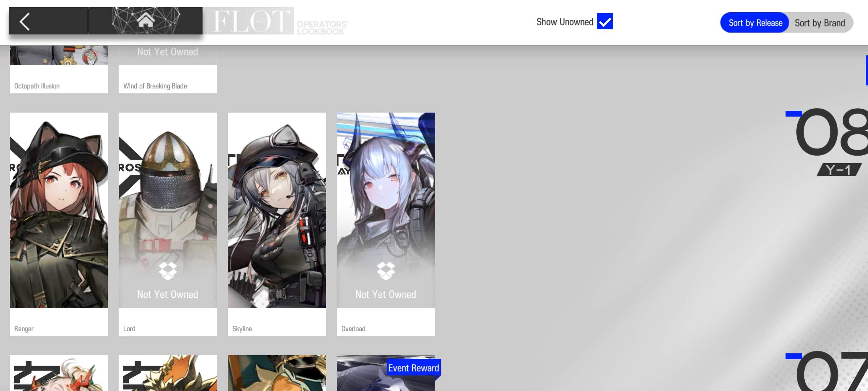Open the Overload outfit card
868x391 pixels.
386,224
